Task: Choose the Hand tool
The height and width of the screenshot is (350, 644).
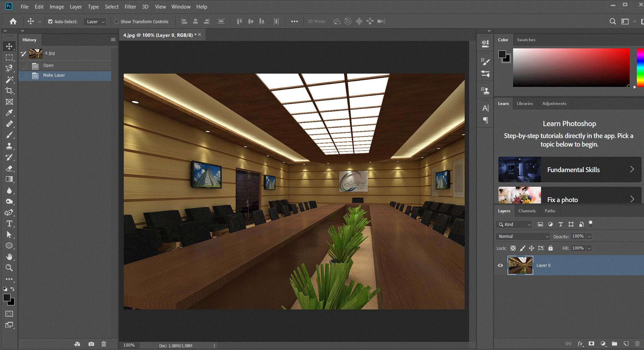Action: click(x=9, y=257)
